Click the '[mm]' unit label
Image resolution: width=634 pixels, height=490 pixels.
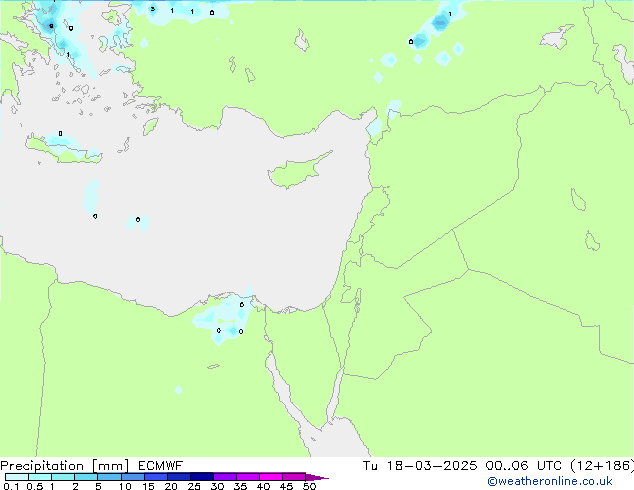pyautogui.click(x=110, y=466)
